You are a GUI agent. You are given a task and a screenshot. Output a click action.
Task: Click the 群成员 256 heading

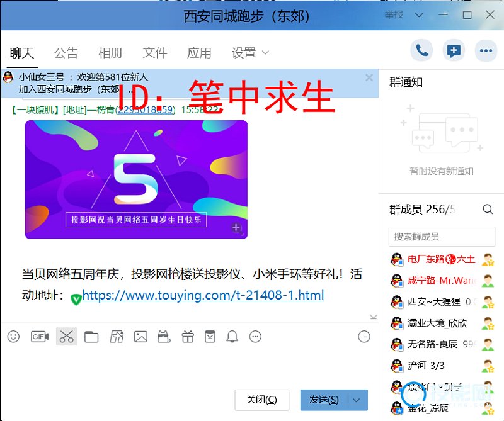tap(421, 210)
